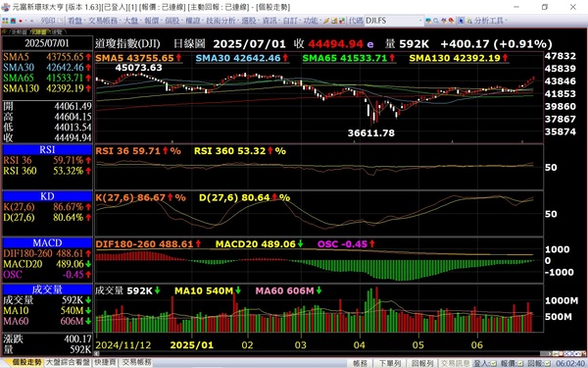Open the 技術分析 dropdown menu

(x=222, y=21)
